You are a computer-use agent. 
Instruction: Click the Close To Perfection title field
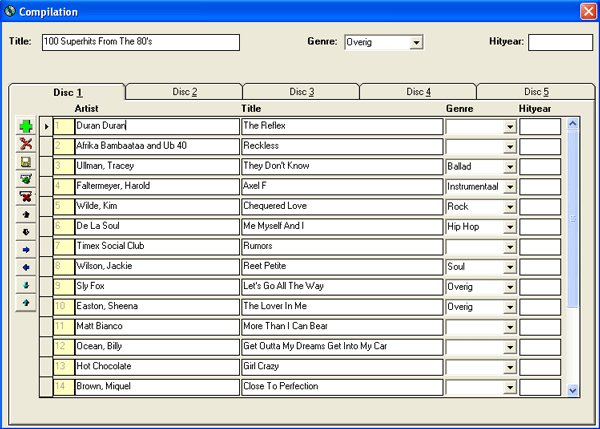click(342, 387)
